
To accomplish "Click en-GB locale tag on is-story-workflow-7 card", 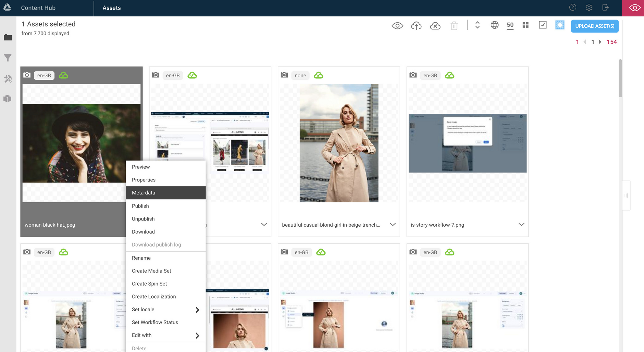I will tap(430, 75).
